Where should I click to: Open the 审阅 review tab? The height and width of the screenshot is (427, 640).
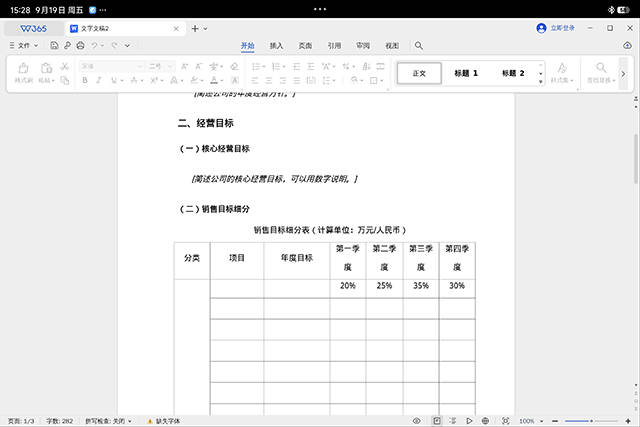tap(363, 46)
